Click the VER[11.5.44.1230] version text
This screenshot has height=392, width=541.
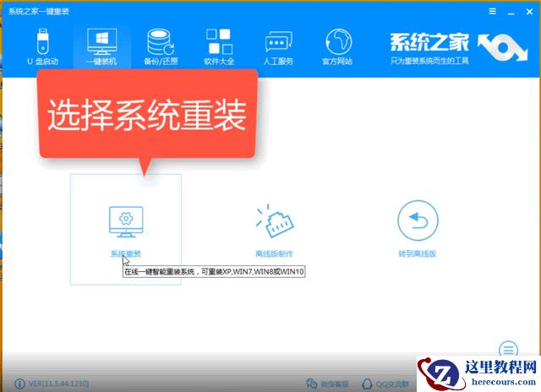coord(58,384)
